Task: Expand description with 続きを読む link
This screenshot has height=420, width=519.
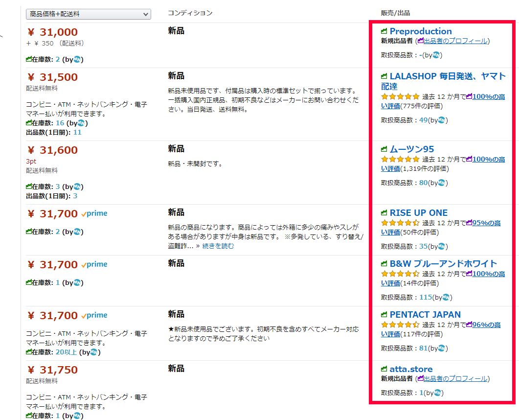Action: [218, 246]
